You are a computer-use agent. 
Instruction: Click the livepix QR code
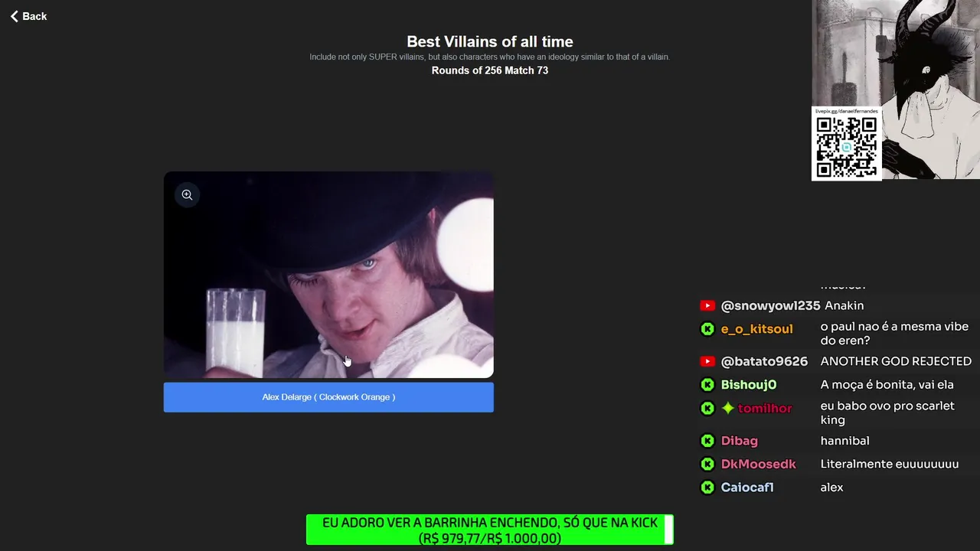point(846,148)
